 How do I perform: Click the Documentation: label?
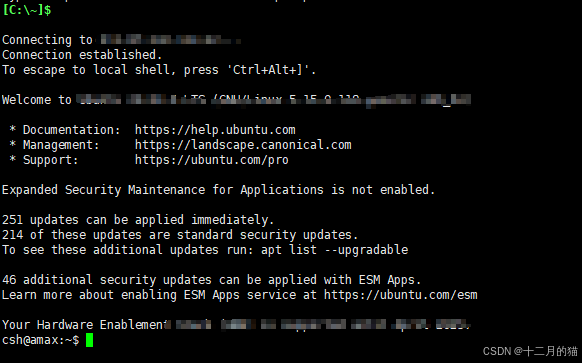click(72, 130)
